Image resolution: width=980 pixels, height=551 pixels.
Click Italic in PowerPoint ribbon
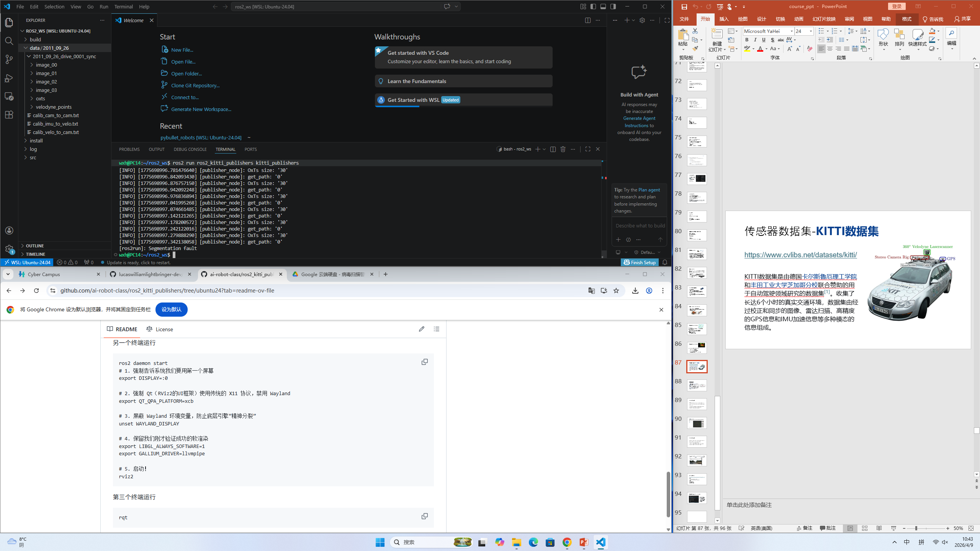tap(755, 40)
